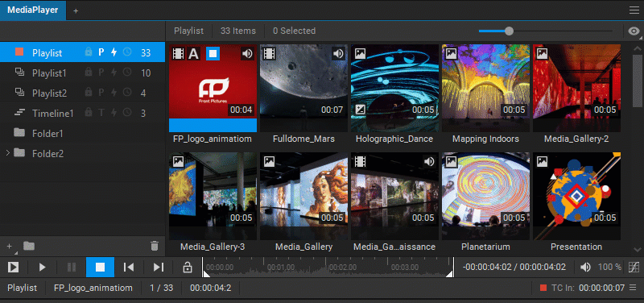
Task: Click the play-in-frame button in transport
Action: tap(13, 268)
